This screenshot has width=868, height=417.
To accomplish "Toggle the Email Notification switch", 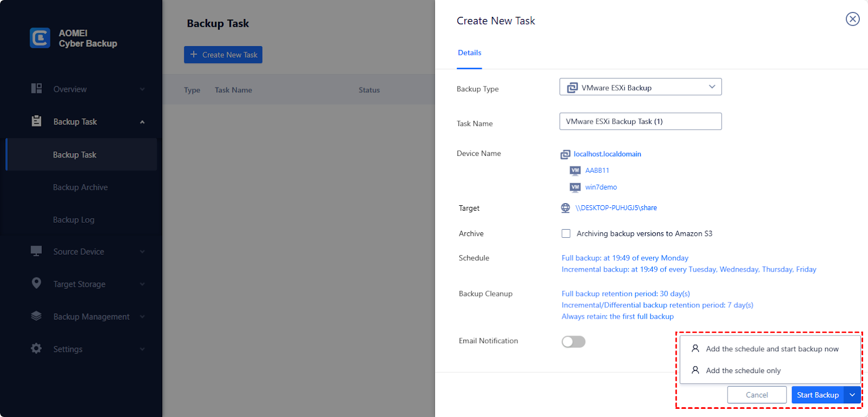I will click(x=573, y=342).
